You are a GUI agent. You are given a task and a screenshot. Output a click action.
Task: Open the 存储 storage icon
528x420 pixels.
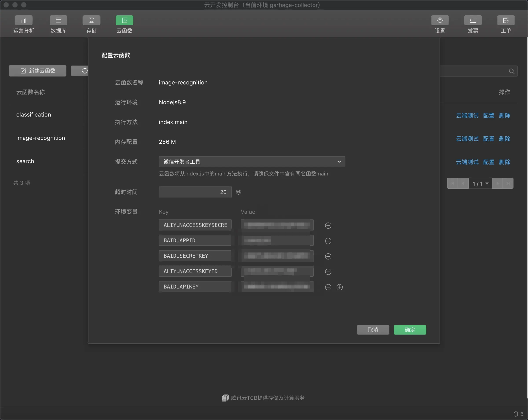[x=91, y=20]
